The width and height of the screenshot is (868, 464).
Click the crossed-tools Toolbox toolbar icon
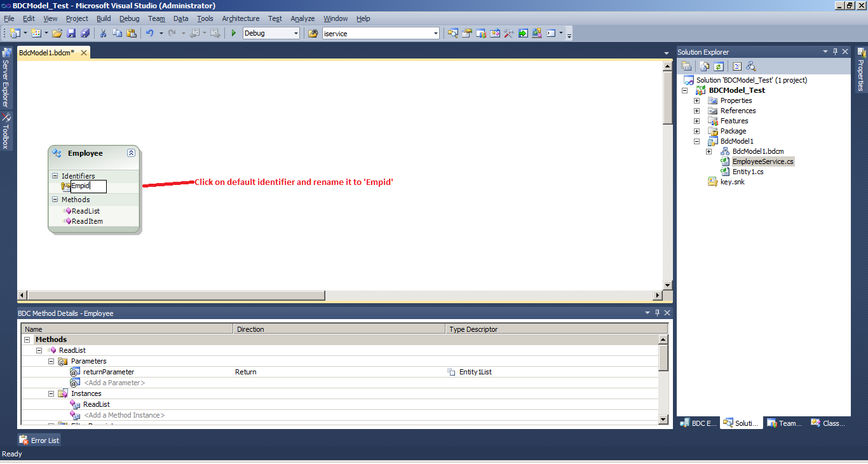click(x=509, y=33)
